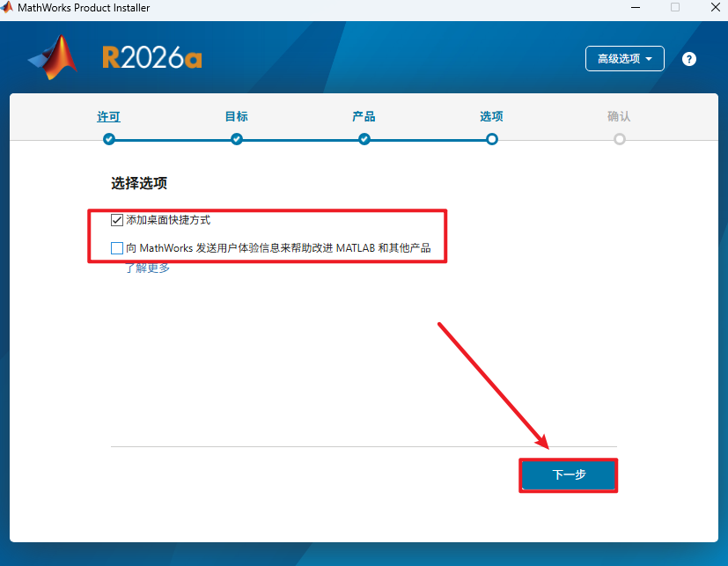The height and width of the screenshot is (566, 728).
Task: Click the 许可 step checkmark marker
Action: [109, 139]
